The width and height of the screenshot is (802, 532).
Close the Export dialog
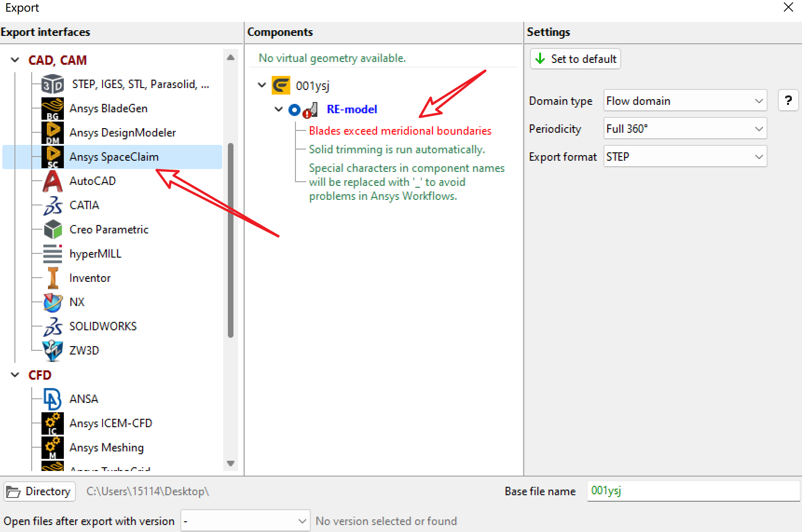pyautogui.click(x=788, y=7)
